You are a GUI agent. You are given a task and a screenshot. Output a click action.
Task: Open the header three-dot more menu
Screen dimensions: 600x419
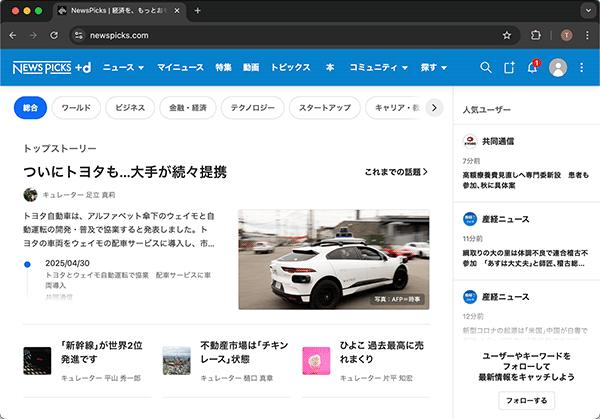(581, 68)
